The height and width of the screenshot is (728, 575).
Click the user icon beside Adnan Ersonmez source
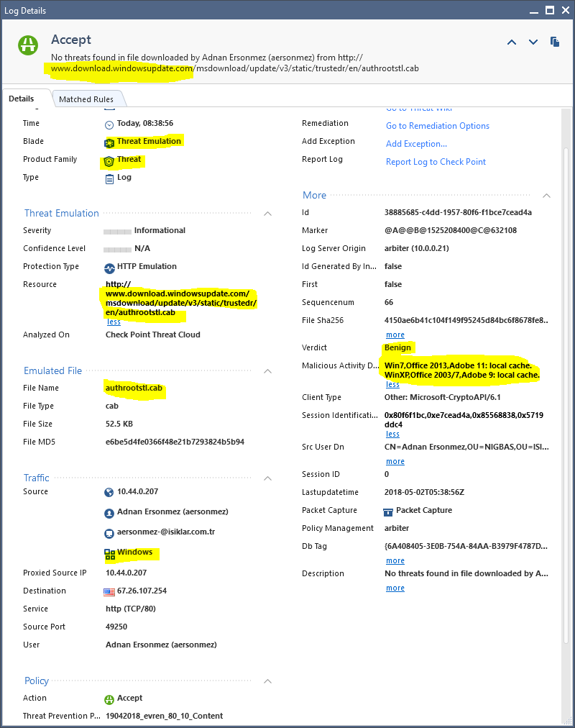click(109, 513)
